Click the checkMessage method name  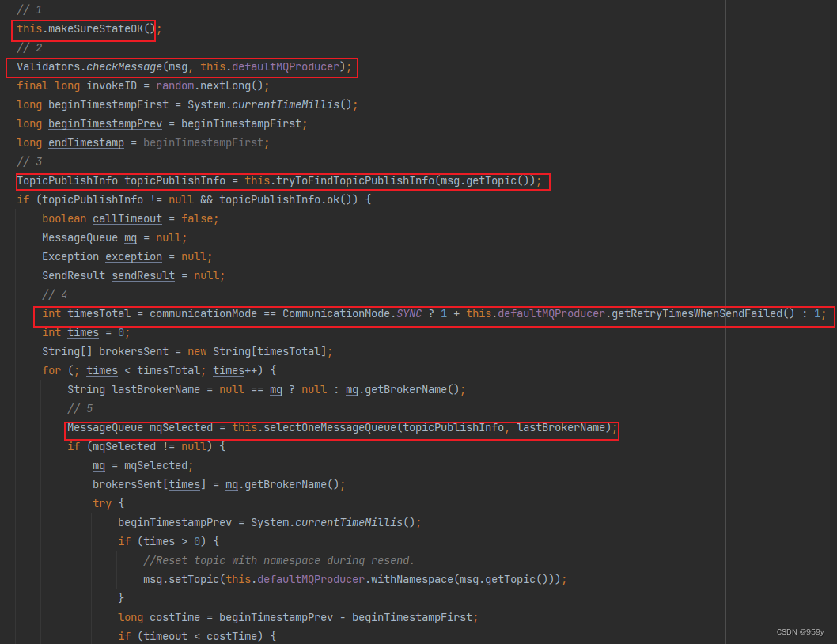(124, 66)
